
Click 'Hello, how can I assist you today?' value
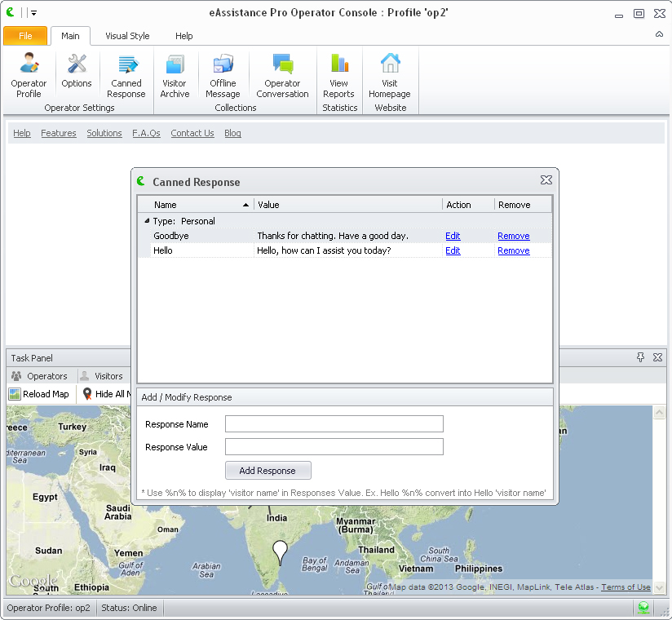[x=324, y=250]
